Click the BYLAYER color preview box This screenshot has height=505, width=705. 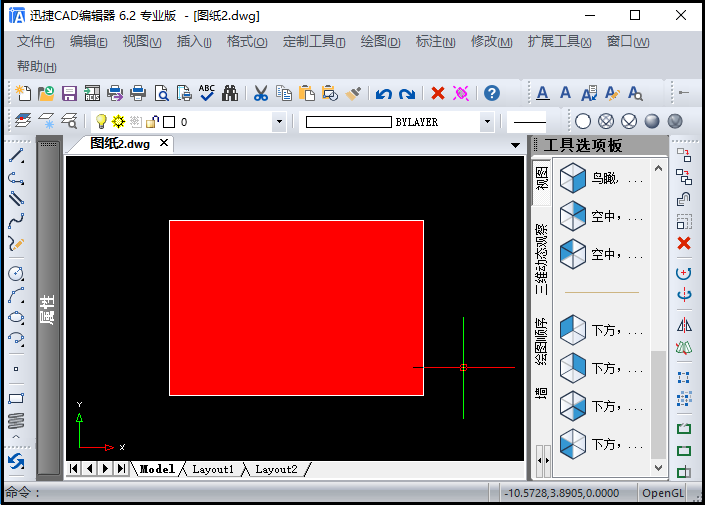pos(348,122)
